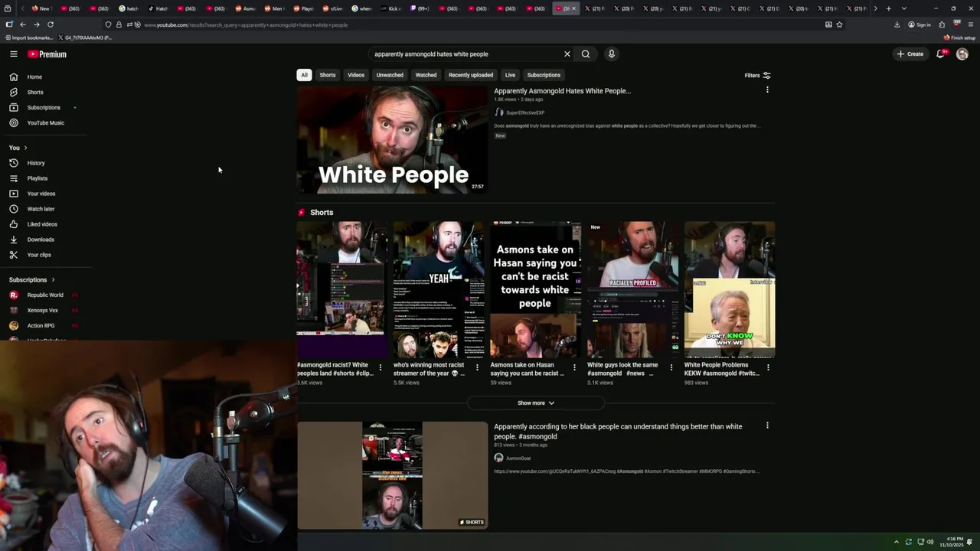The height and width of the screenshot is (551, 980).
Task: Select the Shorts filter chip
Action: click(328, 75)
